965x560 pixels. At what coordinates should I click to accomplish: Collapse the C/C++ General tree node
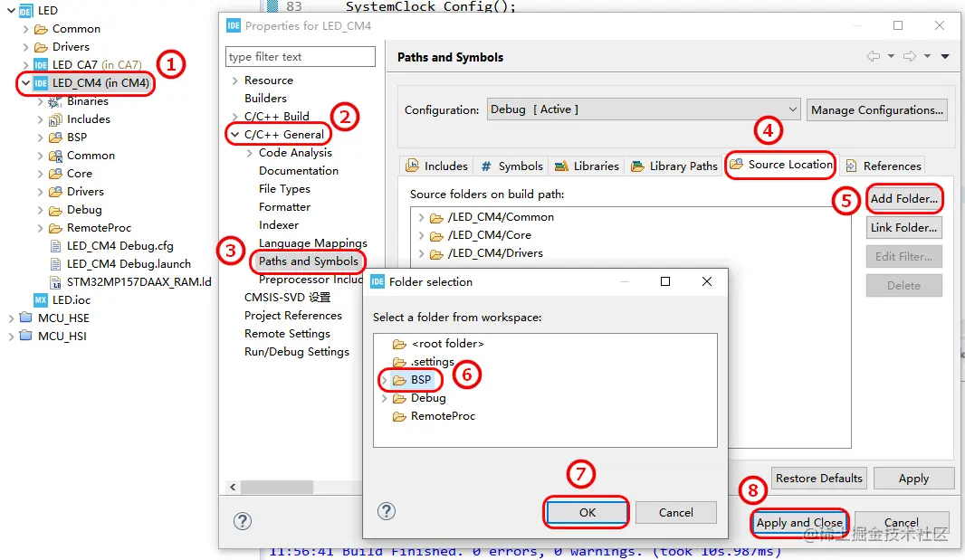coord(234,134)
